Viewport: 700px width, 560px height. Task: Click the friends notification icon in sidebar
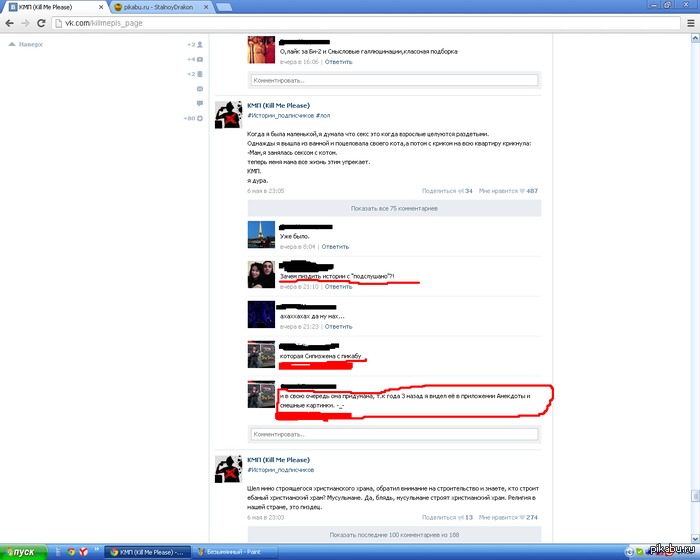point(200,45)
